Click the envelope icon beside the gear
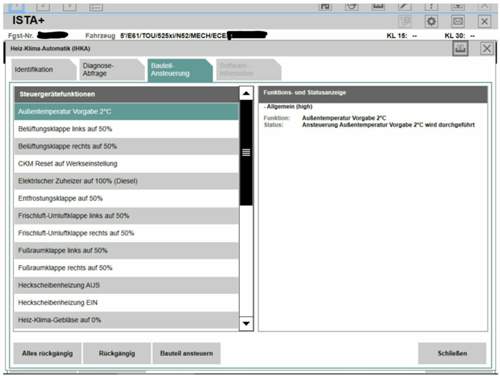The width and height of the screenshot is (500, 376). [x=458, y=21]
